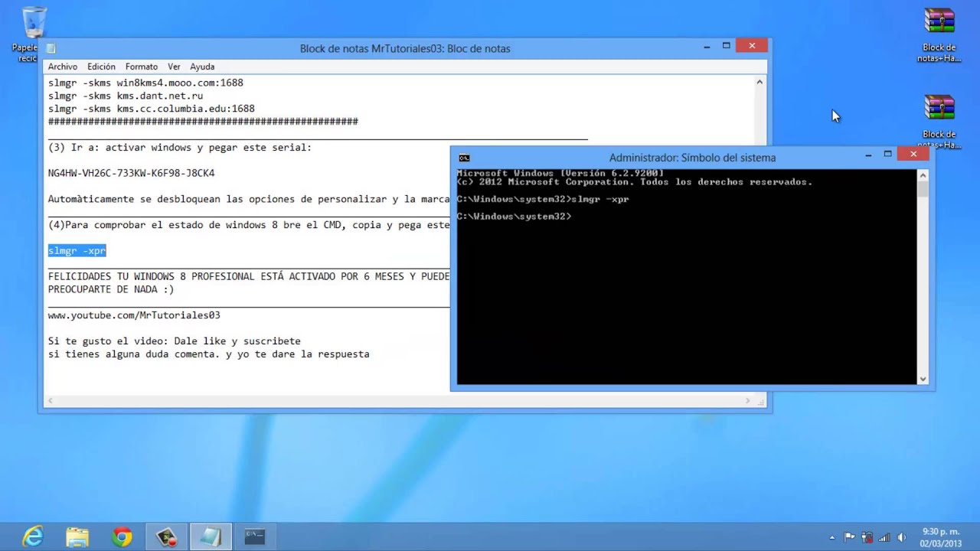Click the line 'slmgr -skms kms.dant.net.ru'

tap(126, 96)
